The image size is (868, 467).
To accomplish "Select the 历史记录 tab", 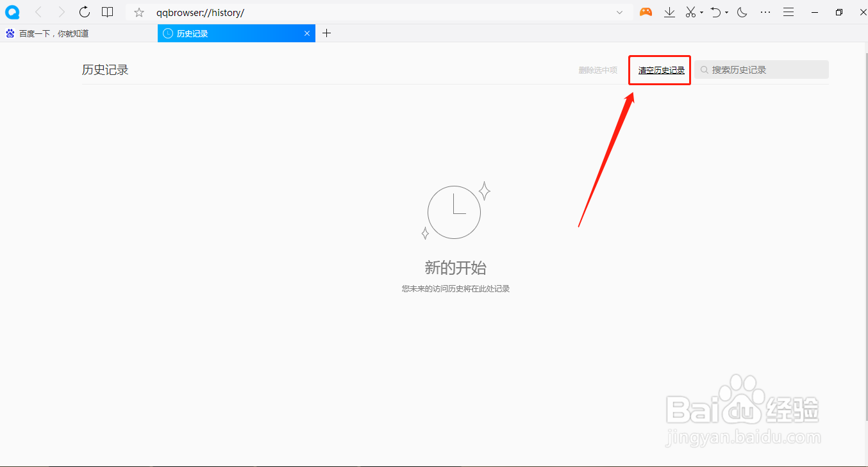I will point(236,33).
